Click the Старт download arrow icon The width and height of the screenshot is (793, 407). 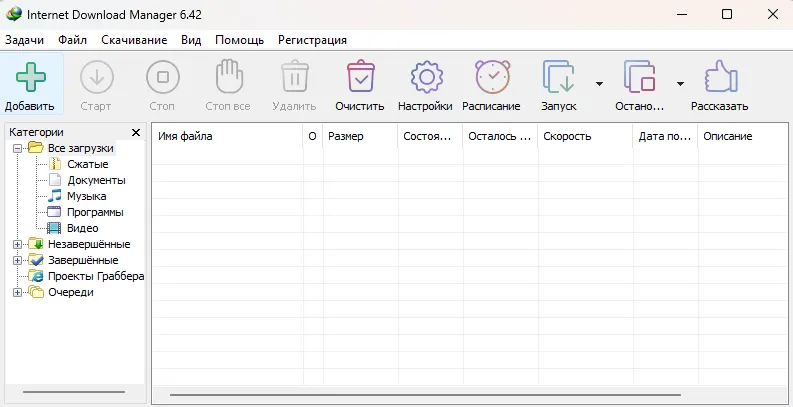[97, 77]
